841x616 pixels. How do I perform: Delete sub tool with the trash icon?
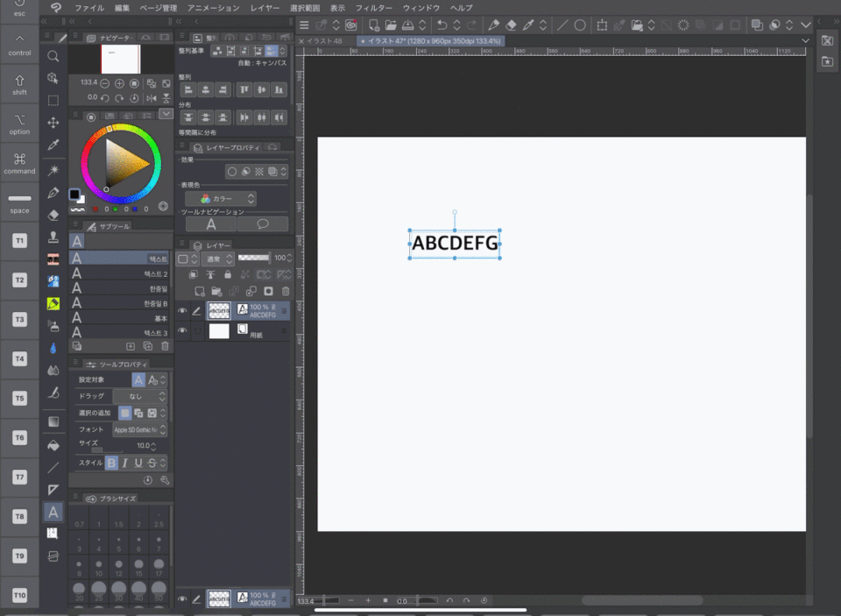tap(166, 346)
